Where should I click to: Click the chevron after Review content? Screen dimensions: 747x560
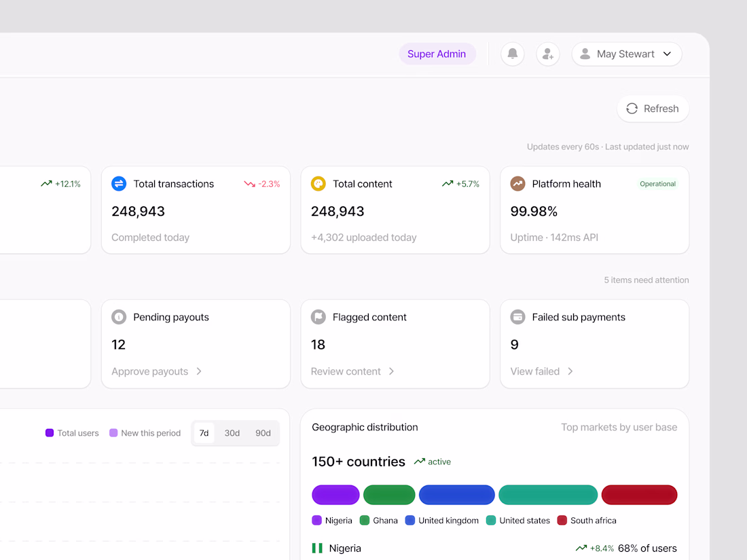click(392, 371)
